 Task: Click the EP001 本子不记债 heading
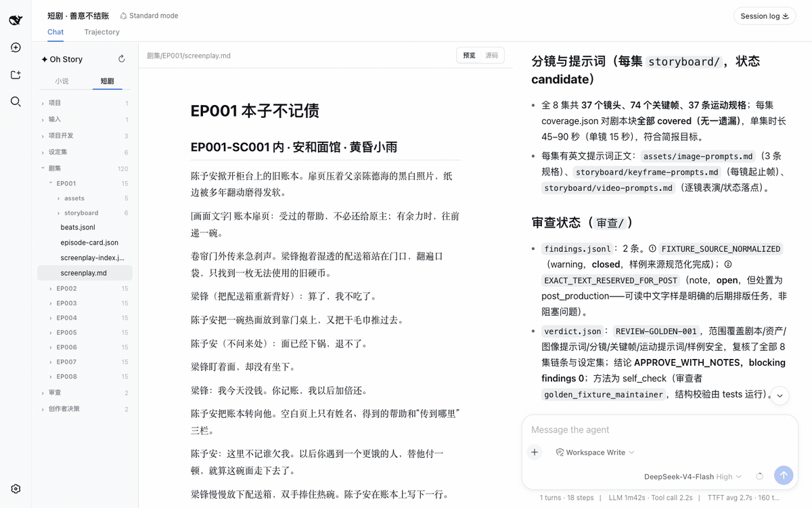(x=255, y=111)
